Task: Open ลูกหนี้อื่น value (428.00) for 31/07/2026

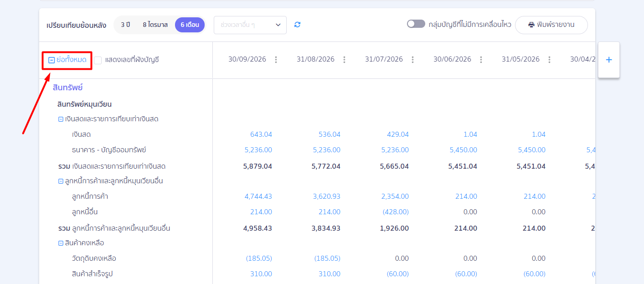Action: click(x=395, y=212)
